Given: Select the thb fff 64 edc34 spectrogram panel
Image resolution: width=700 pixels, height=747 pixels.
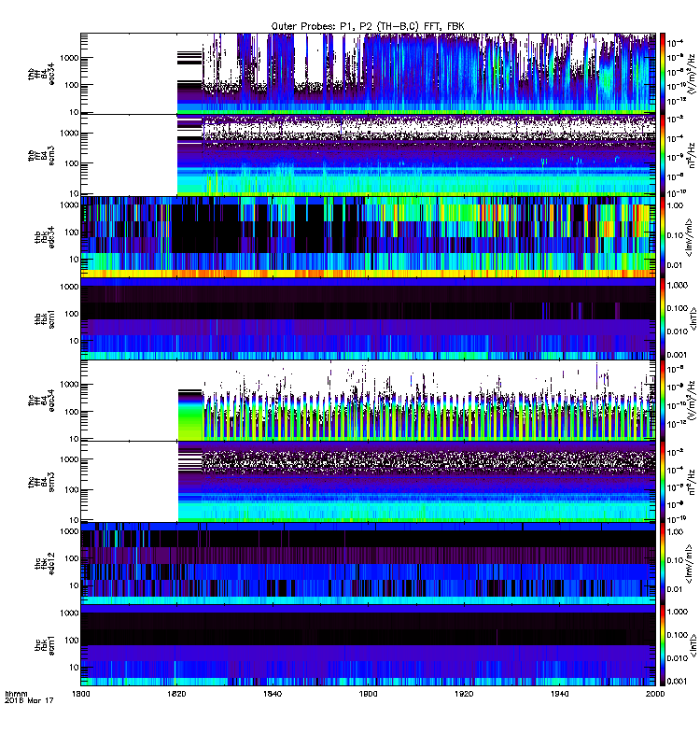Looking at the screenshot, I should 368,74.
